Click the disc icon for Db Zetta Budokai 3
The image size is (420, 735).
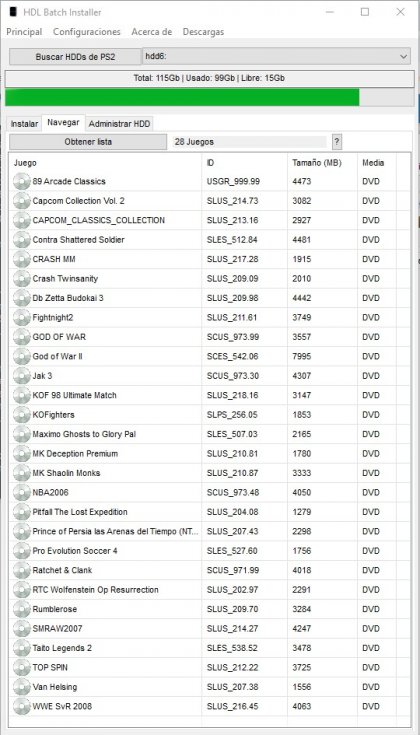point(22,298)
